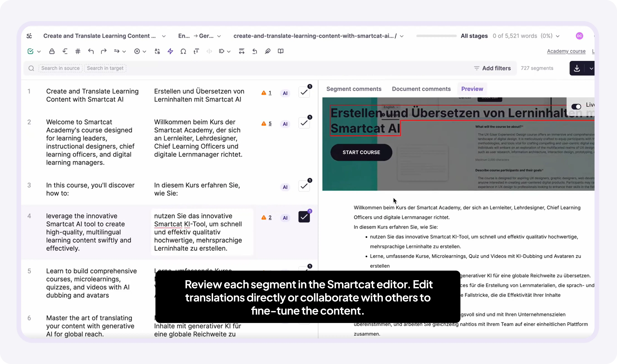This screenshot has height=364, width=617.
Task: Open the DC user avatar
Action: click(579, 36)
